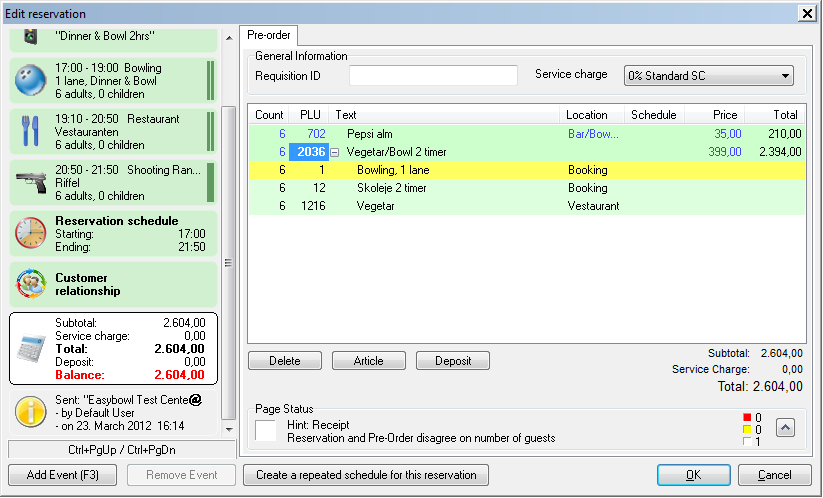The height and width of the screenshot is (498, 823).
Task: Toggle the Page Status hint checkbox
Action: 266,430
